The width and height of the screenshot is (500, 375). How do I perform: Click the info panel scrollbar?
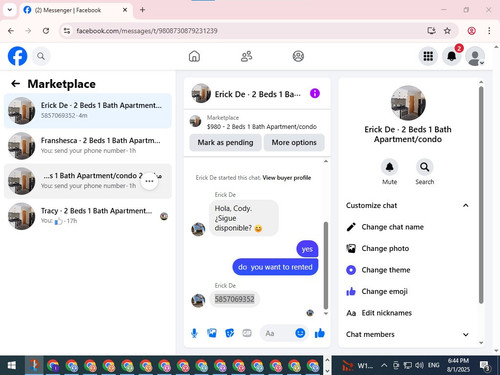coord(481,195)
